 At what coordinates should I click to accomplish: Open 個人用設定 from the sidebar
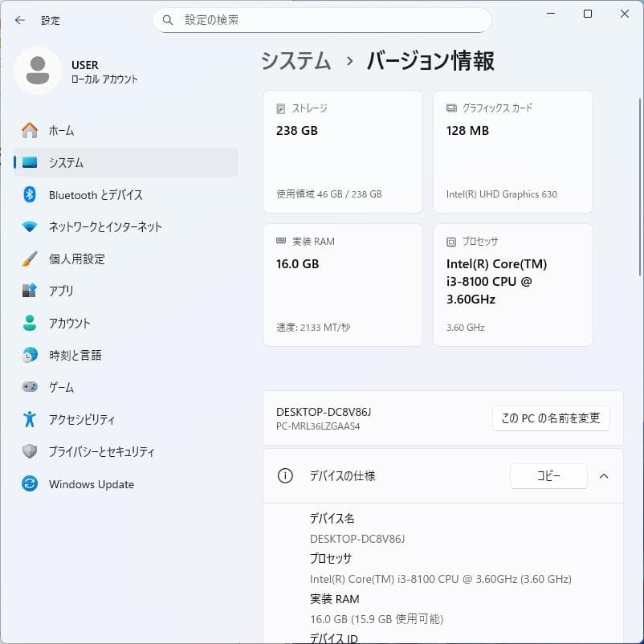tap(76, 259)
